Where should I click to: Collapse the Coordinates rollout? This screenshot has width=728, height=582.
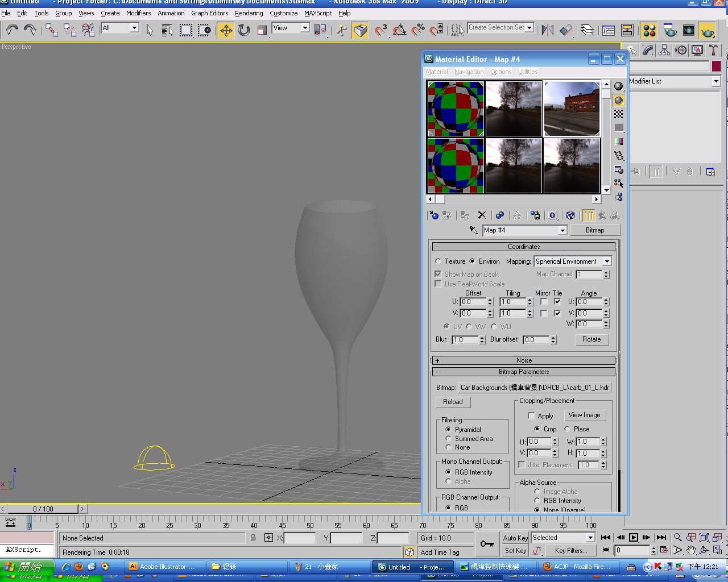coord(524,247)
